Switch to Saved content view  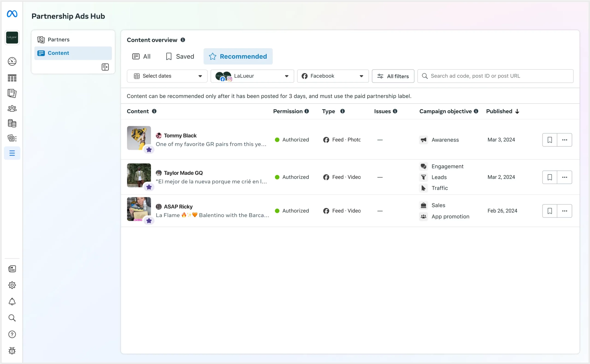coord(180,56)
